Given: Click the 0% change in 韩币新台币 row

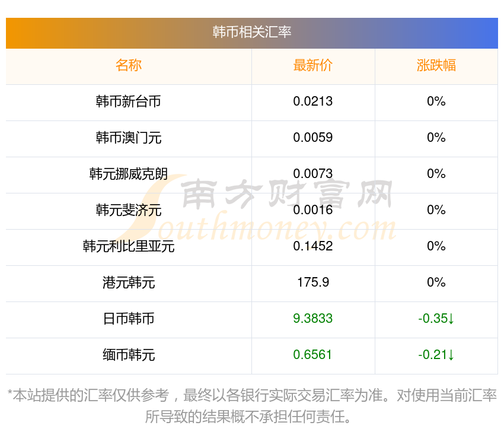Looking at the screenshot, I should [436, 101].
